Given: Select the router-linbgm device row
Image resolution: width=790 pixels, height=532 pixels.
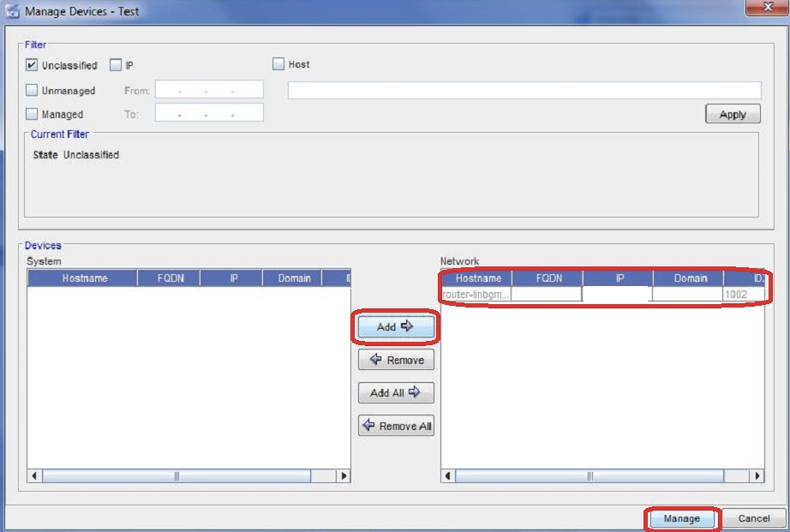Looking at the screenshot, I should coord(603,294).
